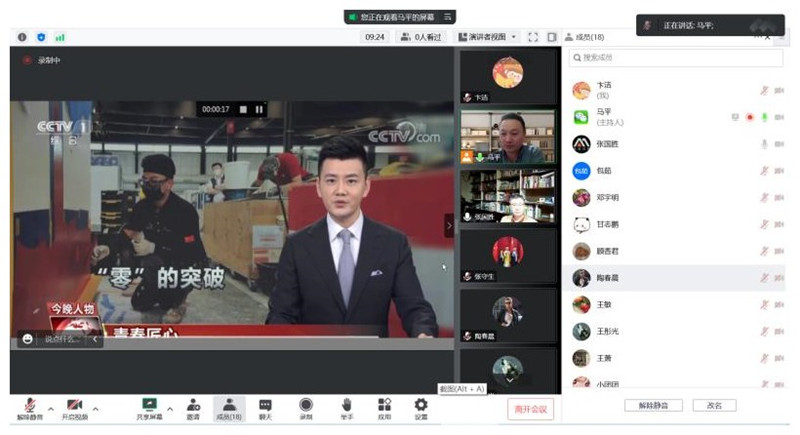Click the menu icon on the green screen-viewing banner
The height and width of the screenshot is (435, 800).
click(x=447, y=17)
